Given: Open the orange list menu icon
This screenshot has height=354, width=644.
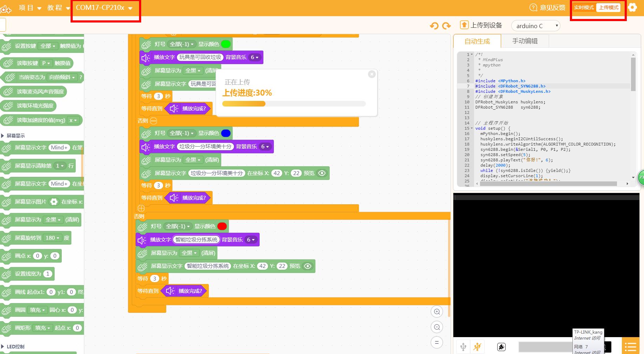Looking at the screenshot, I should point(631,347).
